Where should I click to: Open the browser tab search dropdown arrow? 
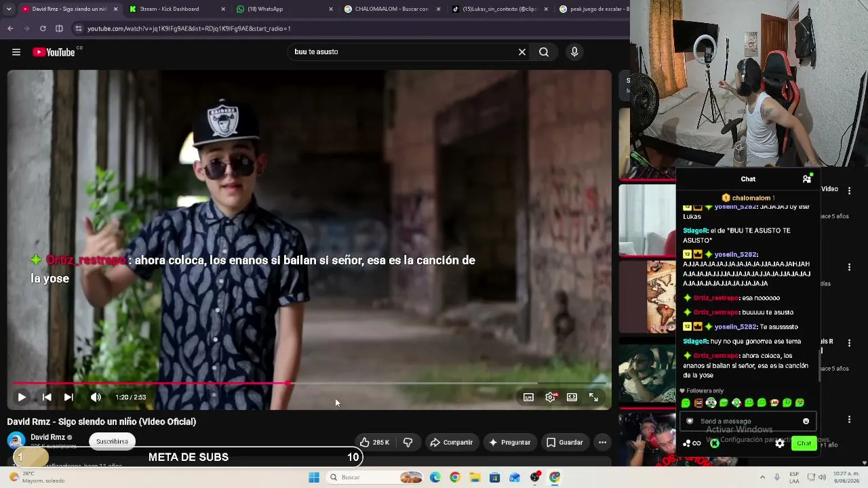[x=9, y=9]
